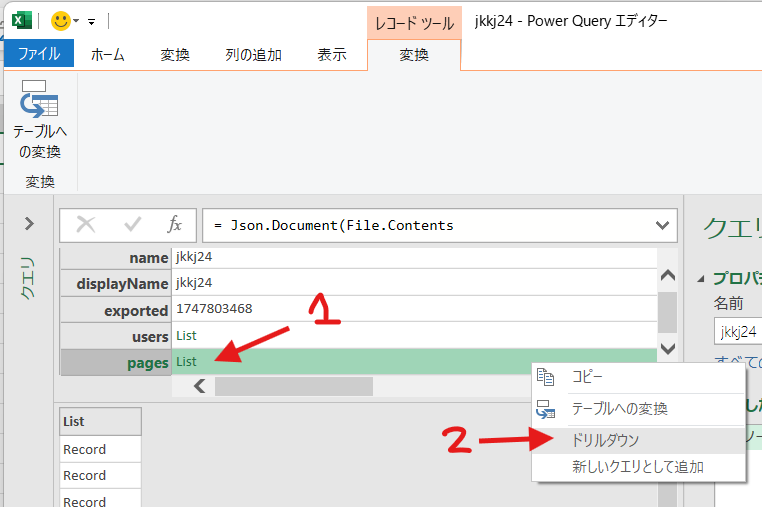Select the exported value 1747803468
Viewport: 762px width, 507px height.
[x=214, y=309]
